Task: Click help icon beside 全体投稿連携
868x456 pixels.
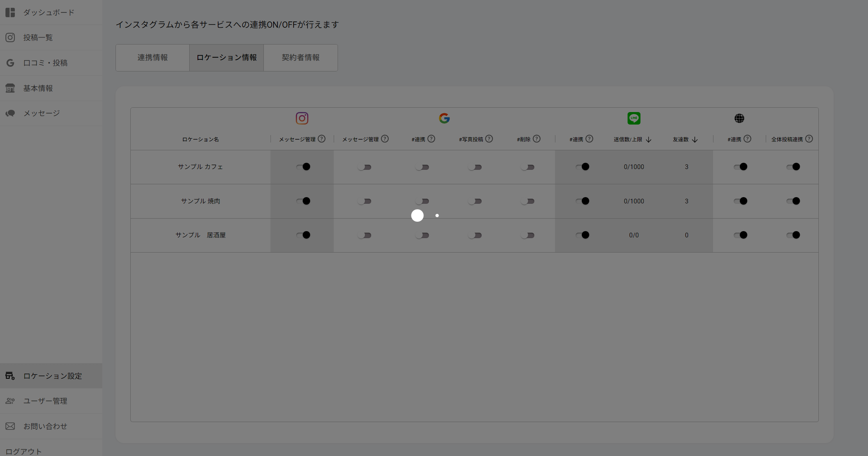Action: pyautogui.click(x=809, y=139)
